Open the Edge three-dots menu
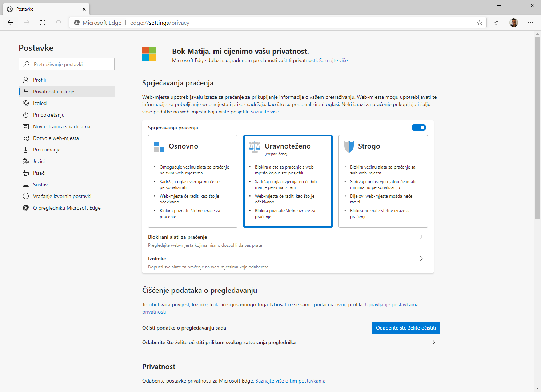The width and height of the screenshot is (541, 392). [530, 23]
